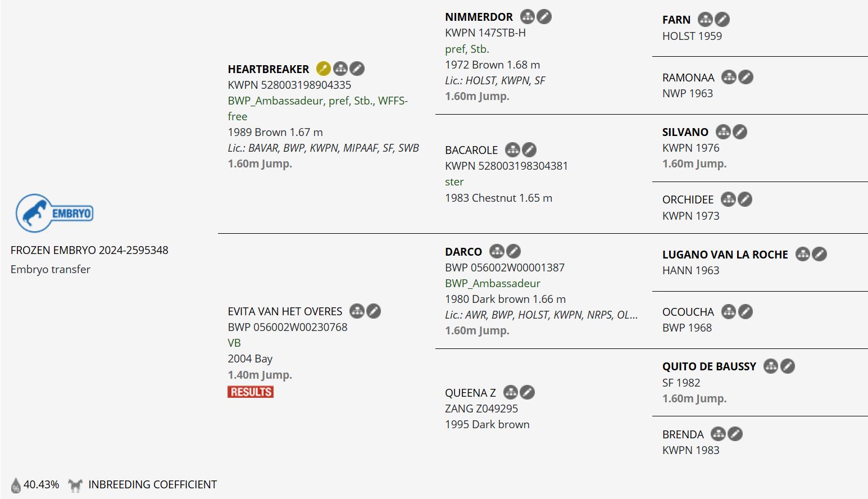The width and height of the screenshot is (868, 499).
Task: Open the pedigree tree icon for OCOUCHA
Action: (x=729, y=311)
